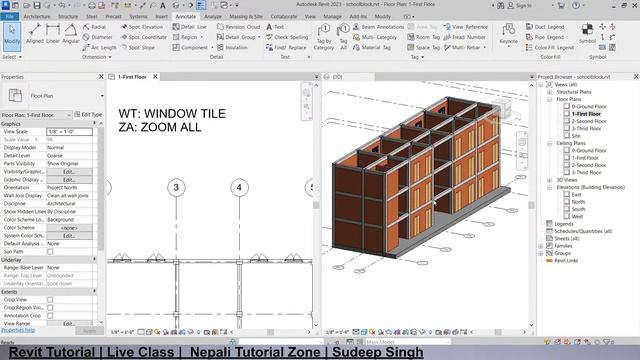The height and width of the screenshot is (360, 640).
Task: Switch to the Systems ribbon tab
Action: (x=138, y=16)
